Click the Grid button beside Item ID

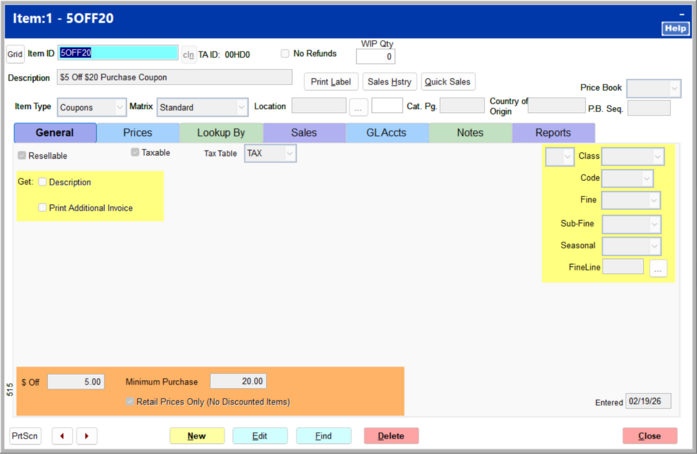coord(15,54)
